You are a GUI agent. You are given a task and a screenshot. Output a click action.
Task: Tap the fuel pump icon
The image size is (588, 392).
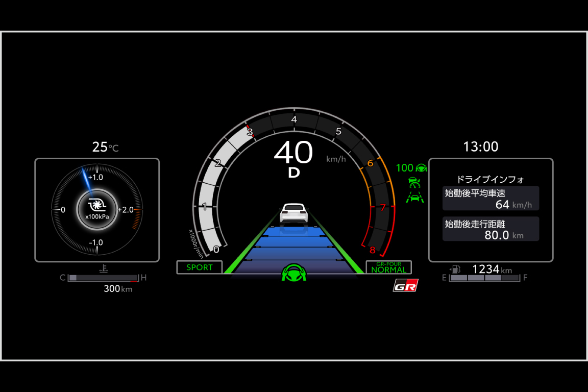click(455, 269)
